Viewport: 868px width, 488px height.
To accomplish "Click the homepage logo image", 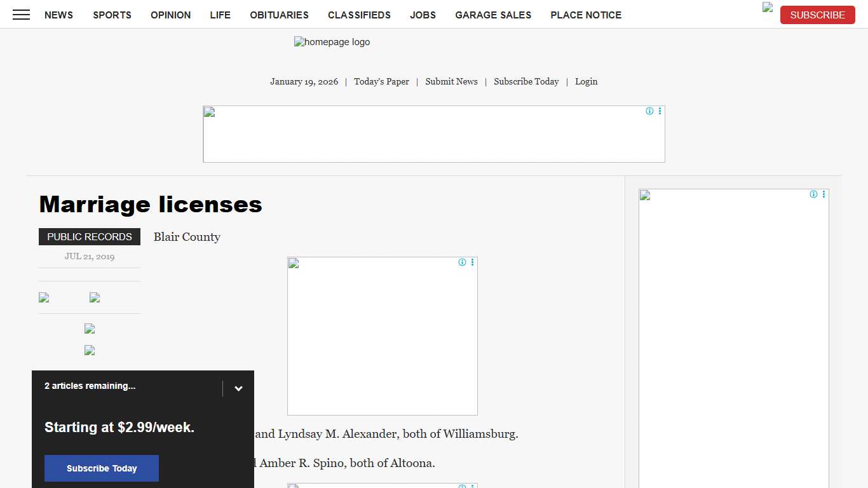I will tap(332, 42).
